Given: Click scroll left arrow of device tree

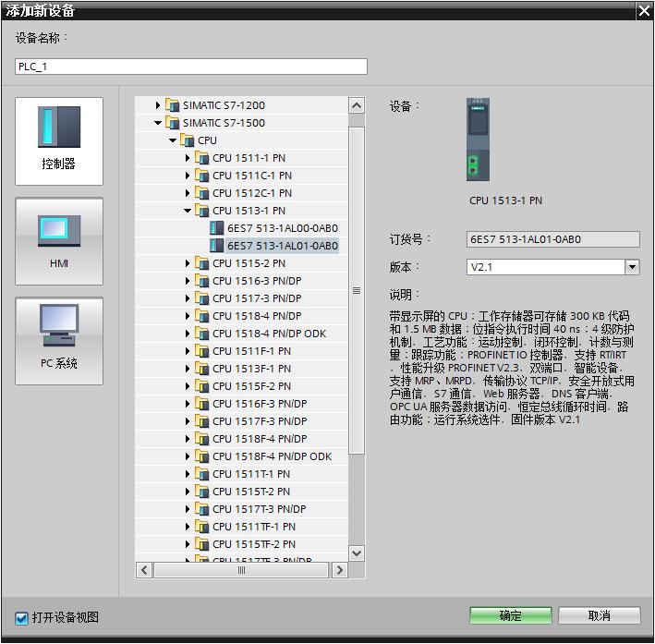Looking at the screenshot, I should pyautogui.click(x=144, y=570).
